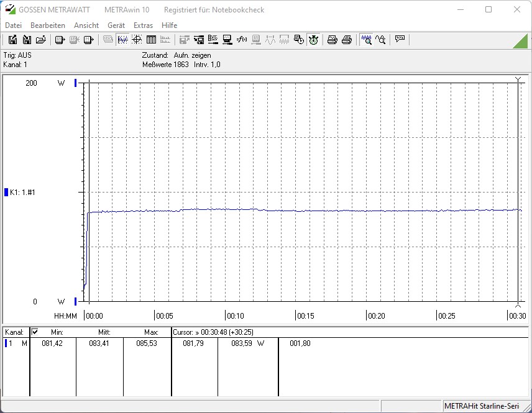Open the Datei menu
Screen dimensions: 532x413
(x=13, y=25)
